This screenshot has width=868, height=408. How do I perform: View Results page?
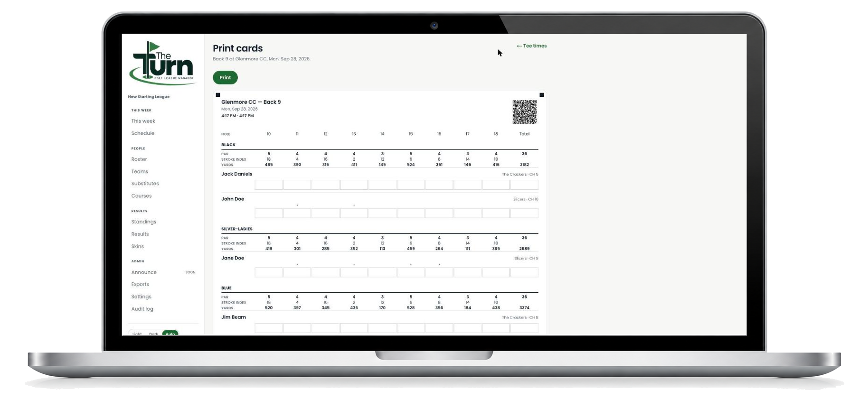[x=140, y=234]
